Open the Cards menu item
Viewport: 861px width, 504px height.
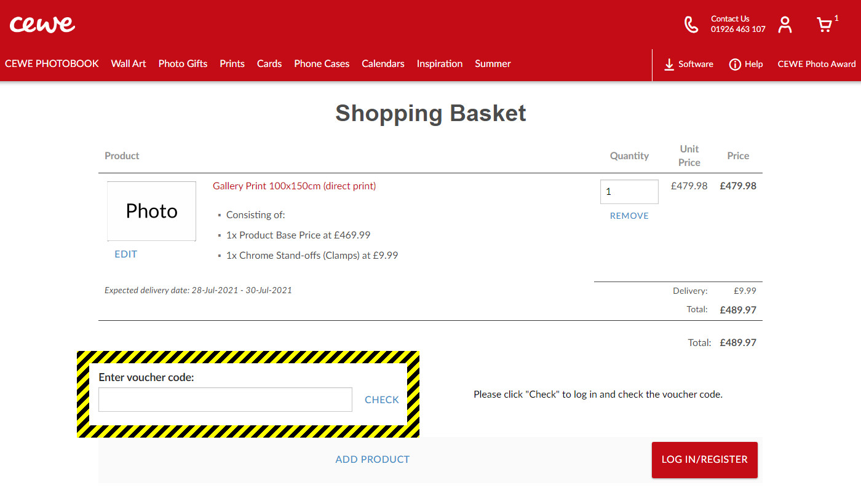click(269, 63)
